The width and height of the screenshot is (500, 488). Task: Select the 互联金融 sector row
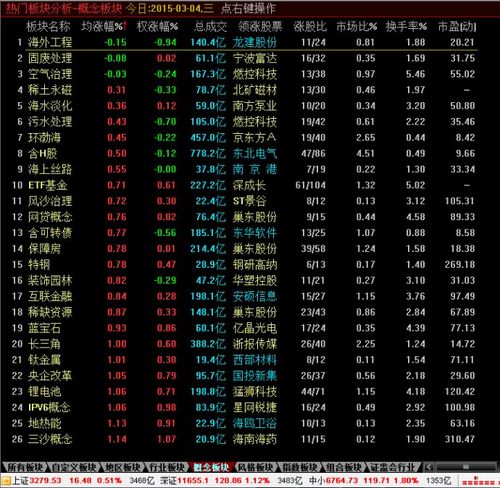point(243,296)
